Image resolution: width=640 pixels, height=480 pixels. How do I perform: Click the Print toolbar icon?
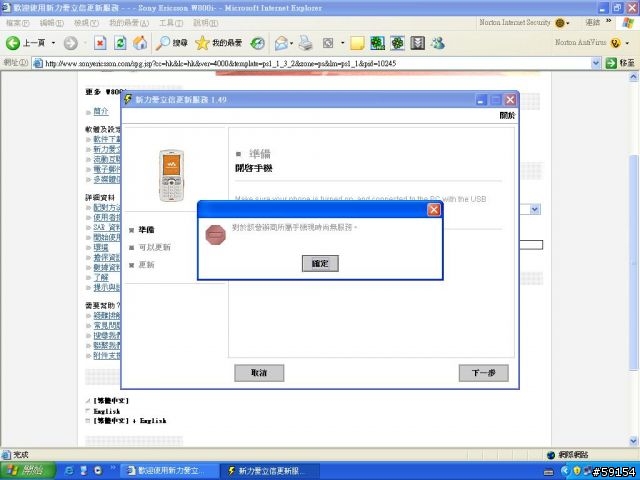(305, 43)
